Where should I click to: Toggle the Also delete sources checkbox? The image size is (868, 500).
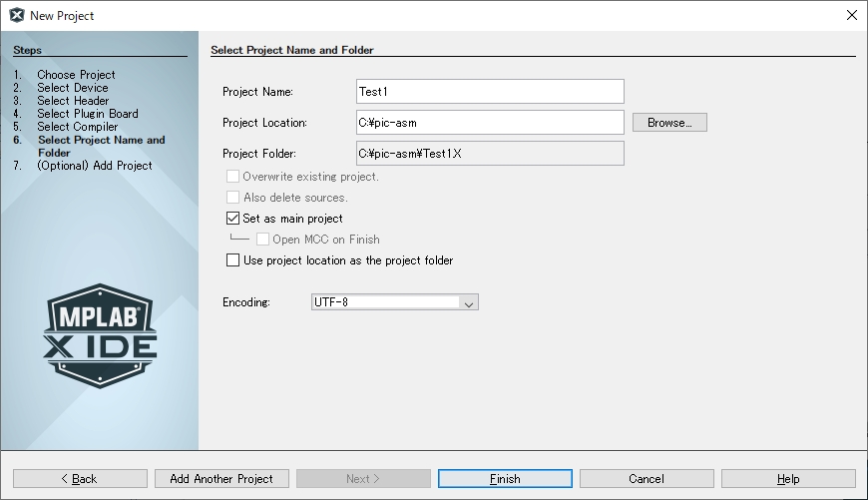click(233, 198)
